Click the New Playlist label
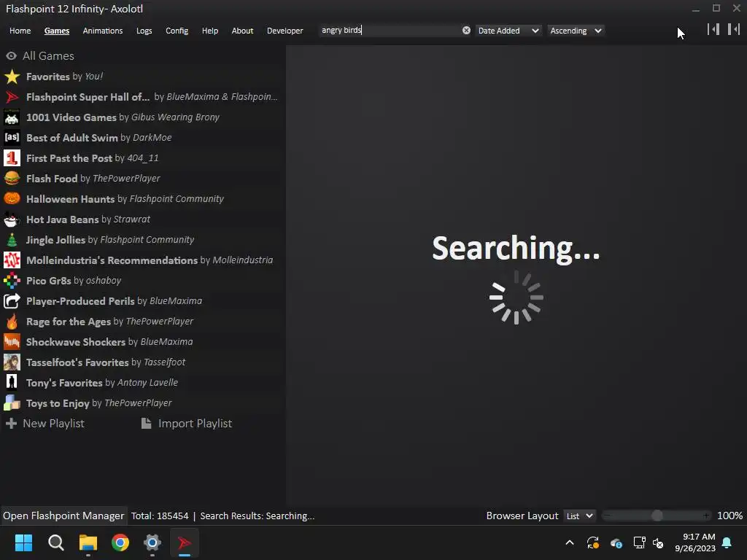 53,424
